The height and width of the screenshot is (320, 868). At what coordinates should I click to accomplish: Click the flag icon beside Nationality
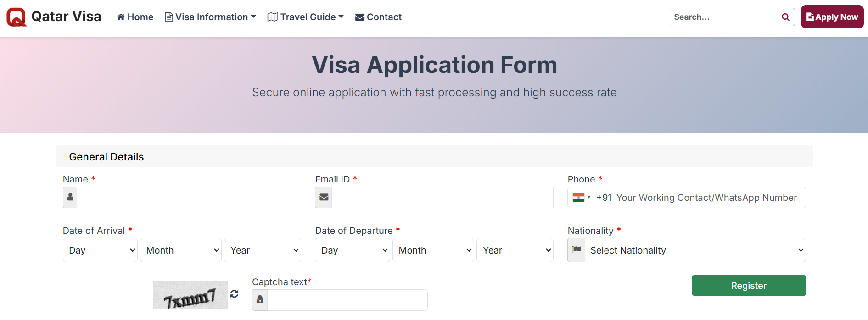pos(577,250)
